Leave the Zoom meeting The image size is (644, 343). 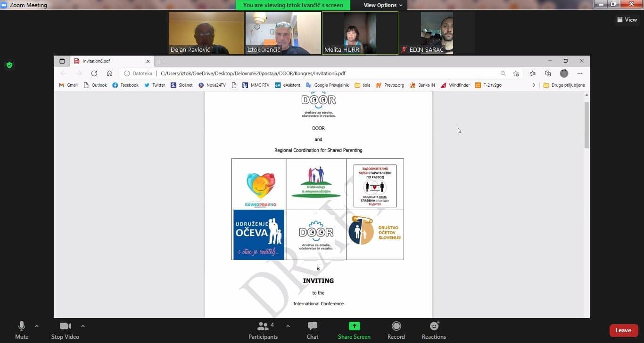pos(623,330)
